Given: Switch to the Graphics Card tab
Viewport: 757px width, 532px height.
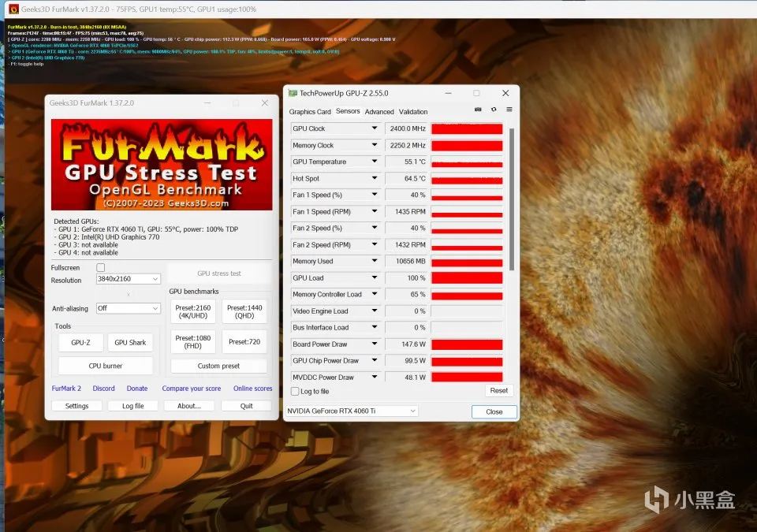Looking at the screenshot, I should coord(310,111).
